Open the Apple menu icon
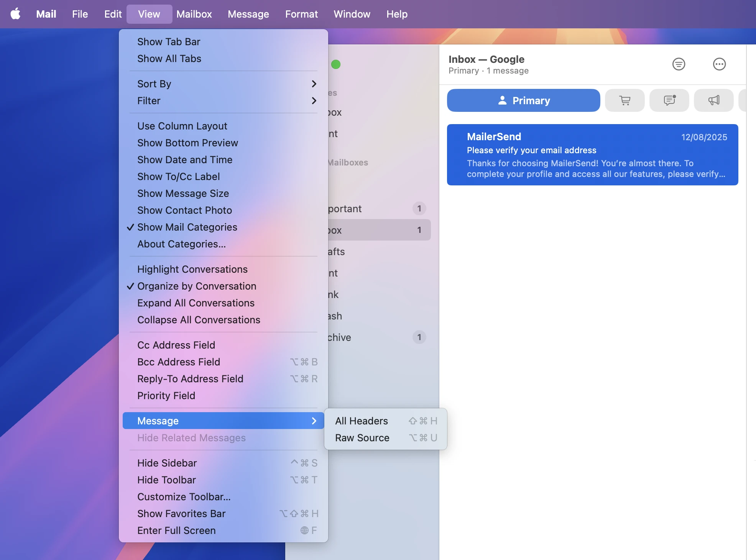The width and height of the screenshot is (756, 560). (x=15, y=14)
